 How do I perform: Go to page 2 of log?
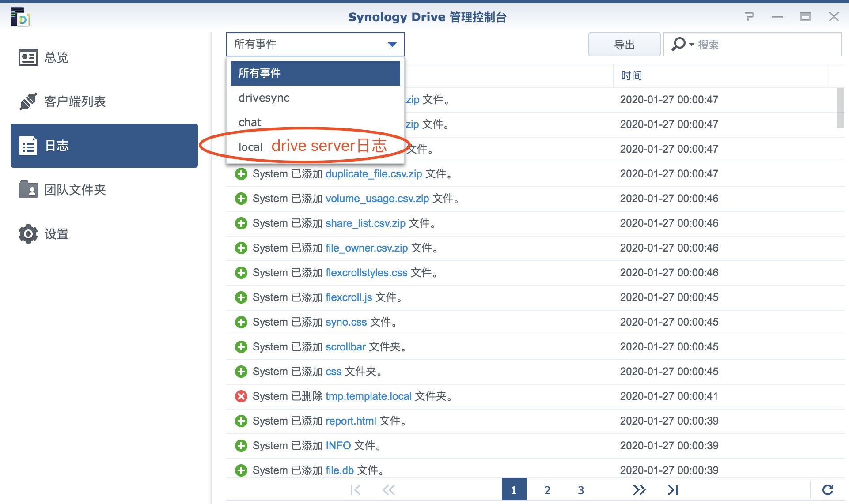[x=547, y=490]
